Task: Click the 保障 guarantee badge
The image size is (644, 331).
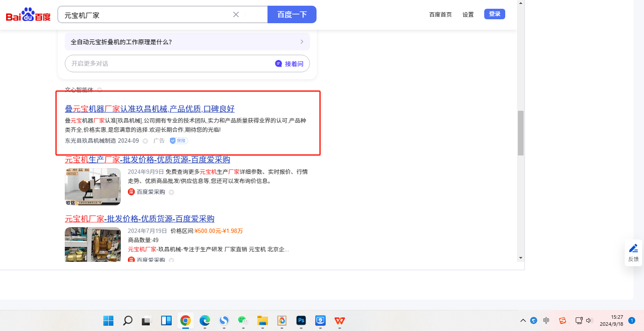Action: [x=179, y=141]
